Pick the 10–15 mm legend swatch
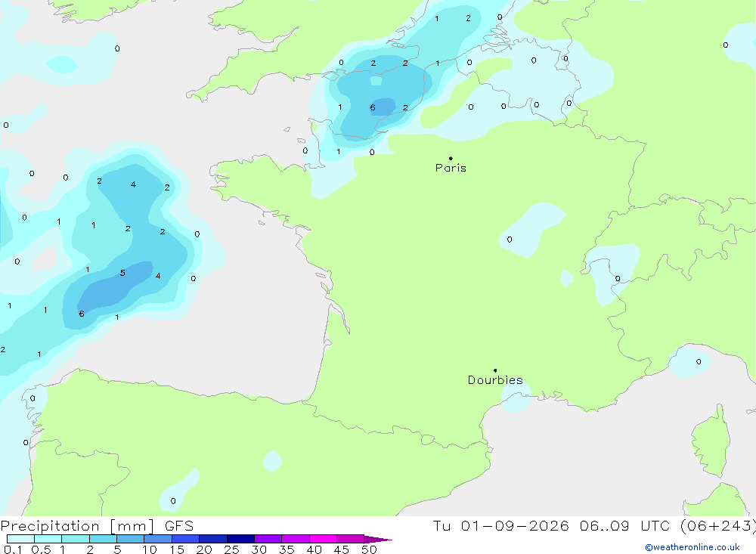The width and height of the screenshot is (756, 554). click(x=158, y=539)
